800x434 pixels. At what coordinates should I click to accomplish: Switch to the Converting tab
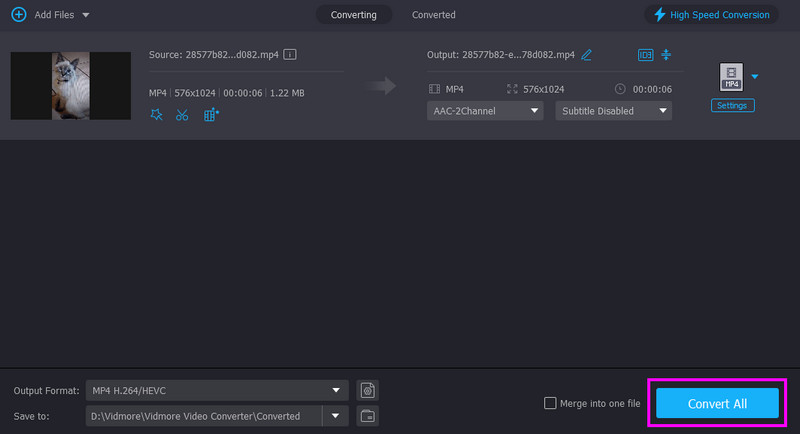tap(353, 15)
